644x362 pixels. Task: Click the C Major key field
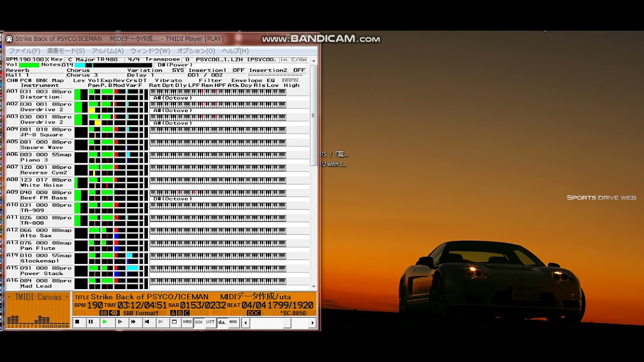(x=80, y=59)
